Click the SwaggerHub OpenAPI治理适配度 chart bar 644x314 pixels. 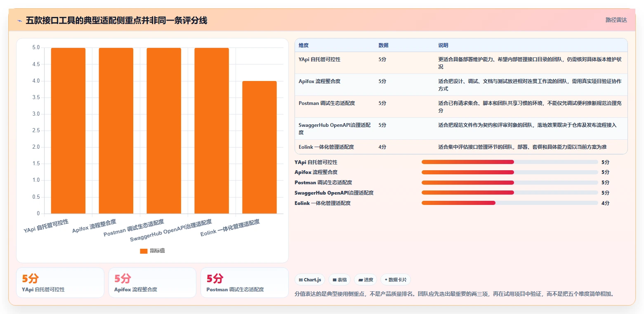(212, 131)
